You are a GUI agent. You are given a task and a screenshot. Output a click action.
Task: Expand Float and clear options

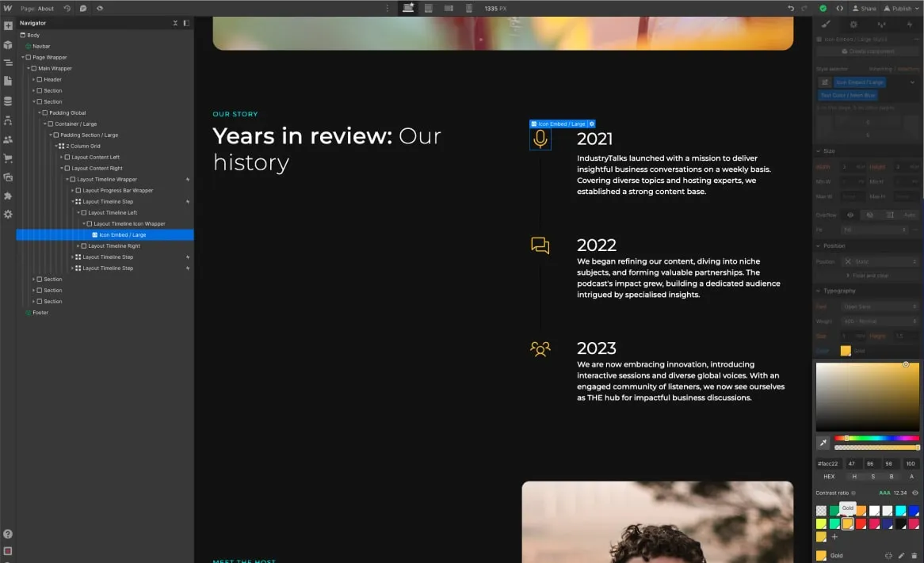tap(868, 276)
